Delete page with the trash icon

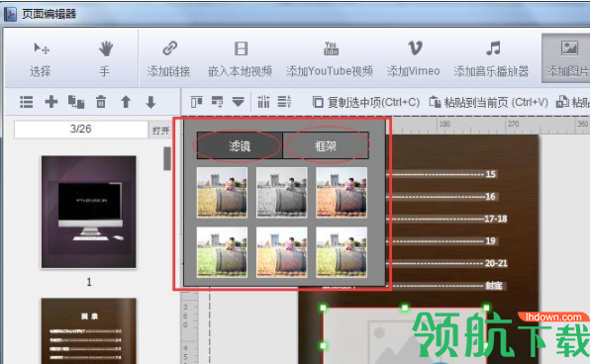101,102
